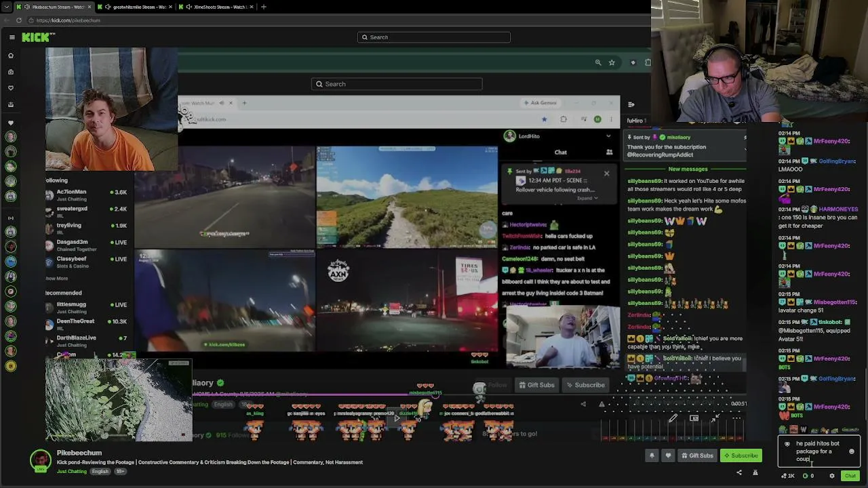Image resolution: width=868 pixels, height=488 pixels.
Task: Open the Browse icon in Kick sidebar
Action: point(11,72)
